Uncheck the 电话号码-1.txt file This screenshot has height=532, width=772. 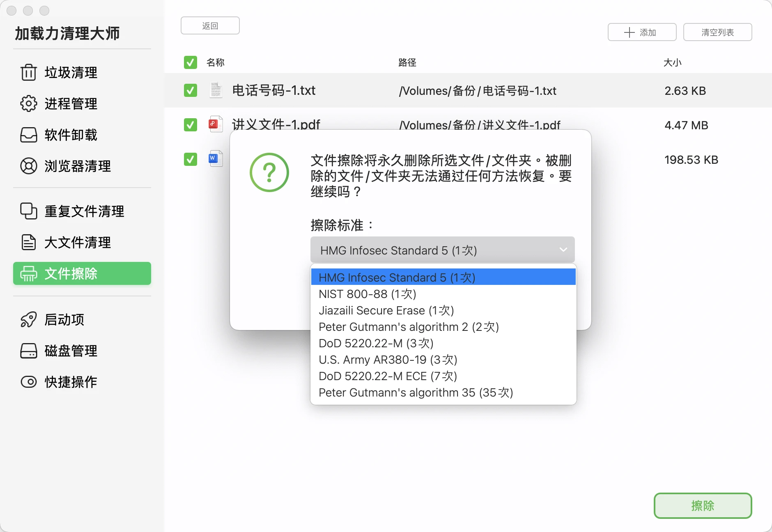(190, 90)
